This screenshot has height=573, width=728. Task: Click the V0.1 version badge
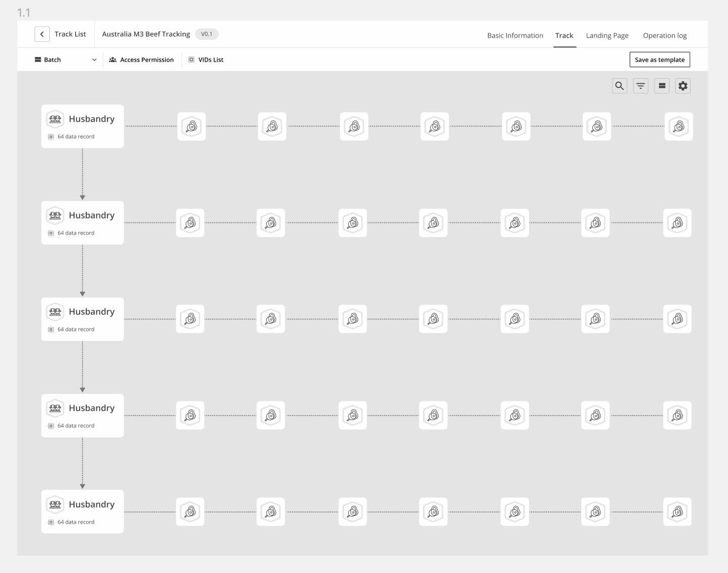click(207, 34)
